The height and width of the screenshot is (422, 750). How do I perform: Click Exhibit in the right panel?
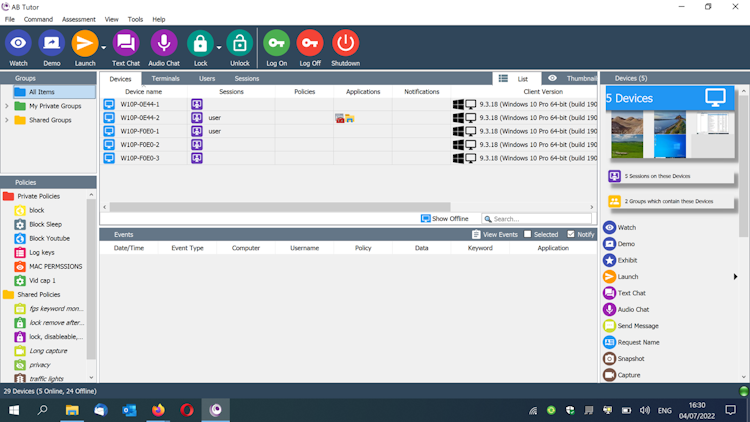[x=620, y=260]
